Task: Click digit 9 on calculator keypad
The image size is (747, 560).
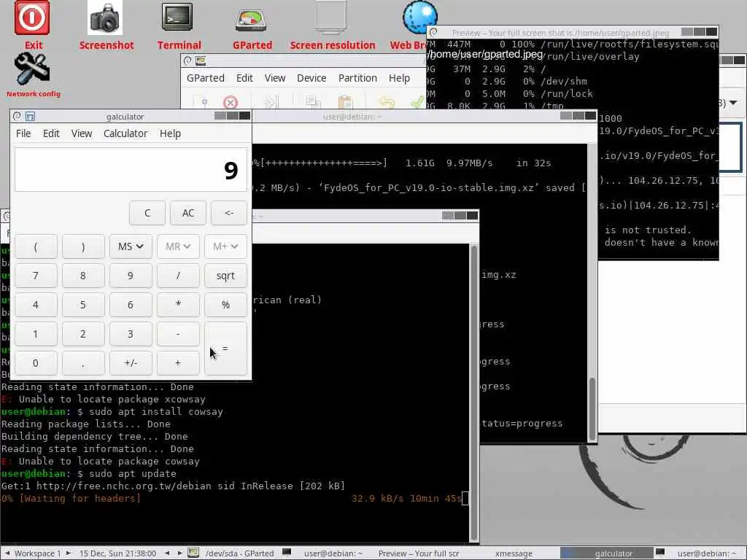Action: click(131, 276)
